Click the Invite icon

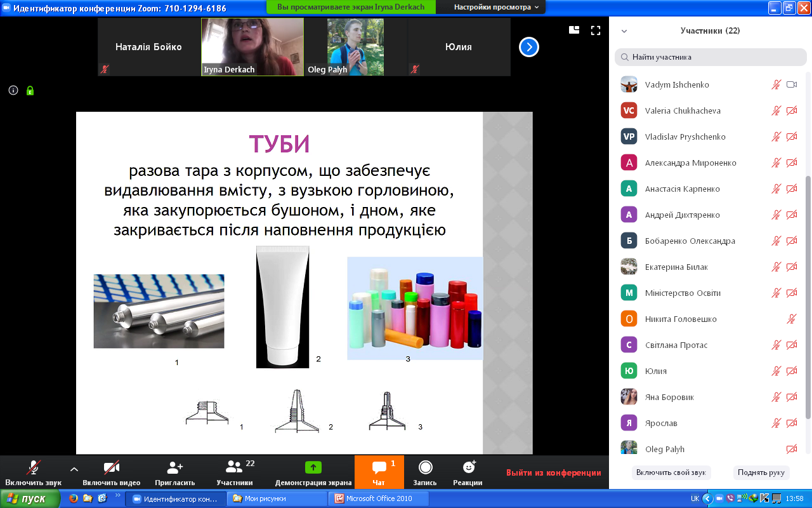point(174,468)
